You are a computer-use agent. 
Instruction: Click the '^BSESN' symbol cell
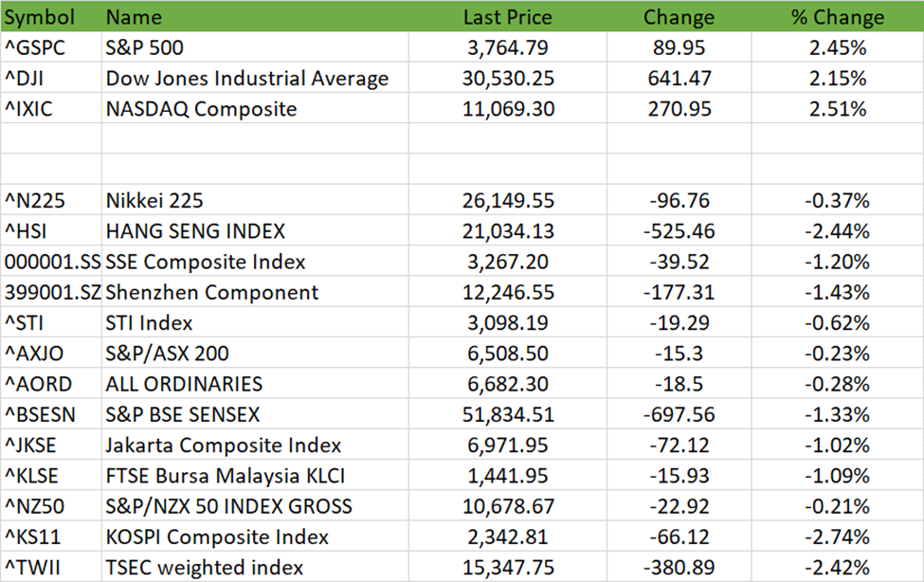pos(51,414)
